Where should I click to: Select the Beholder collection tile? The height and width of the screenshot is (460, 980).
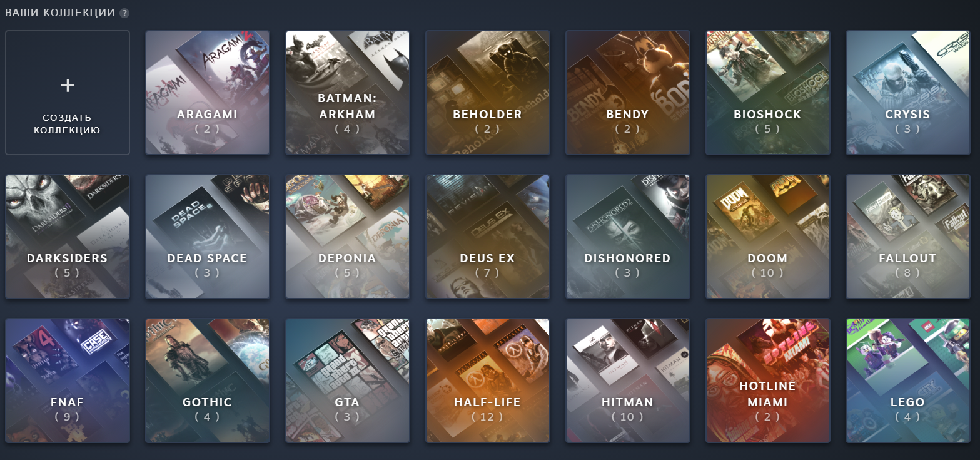(x=488, y=93)
